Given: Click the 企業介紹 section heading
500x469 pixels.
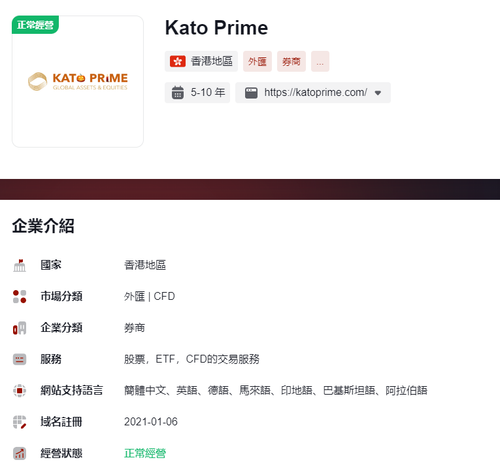Looking at the screenshot, I should click(x=43, y=226).
